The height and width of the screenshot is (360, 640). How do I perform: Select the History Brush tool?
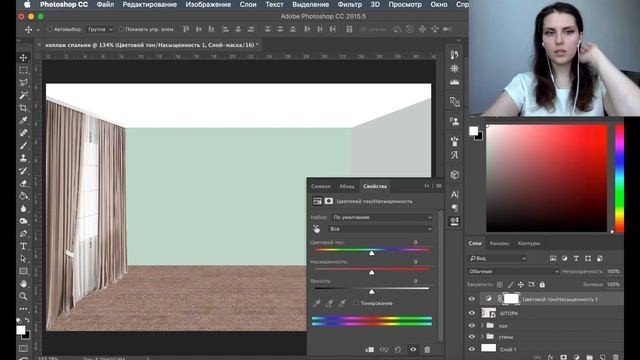[23, 171]
